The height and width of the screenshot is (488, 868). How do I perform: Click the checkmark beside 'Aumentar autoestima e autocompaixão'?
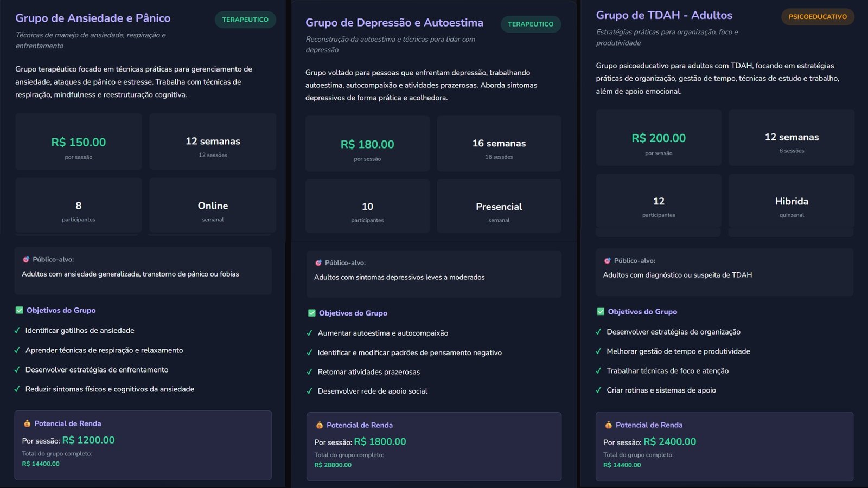309,333
